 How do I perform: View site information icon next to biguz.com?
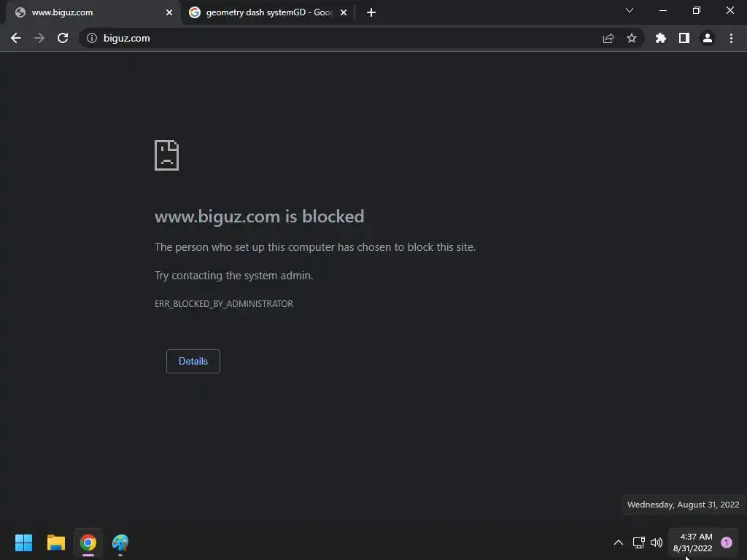(x=92, y=38)
